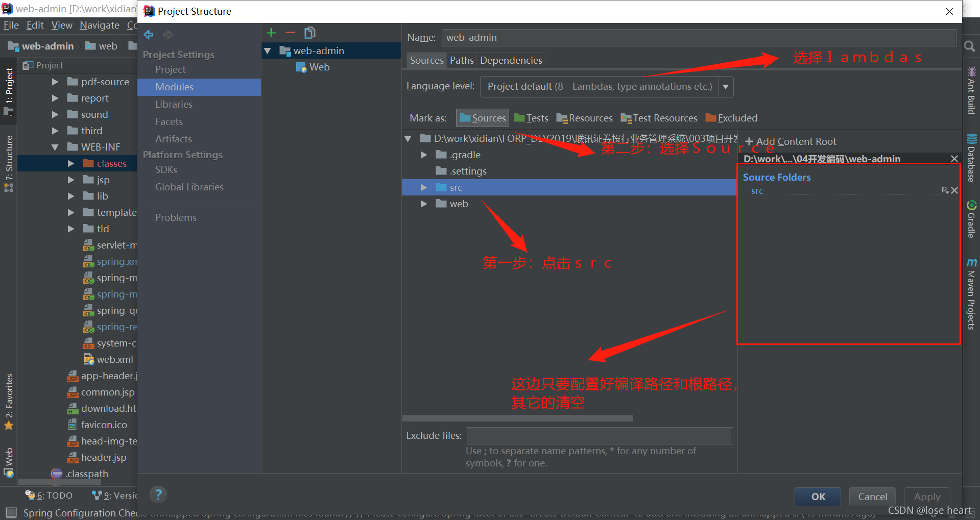Select favicon.ico in project tree

97,425
